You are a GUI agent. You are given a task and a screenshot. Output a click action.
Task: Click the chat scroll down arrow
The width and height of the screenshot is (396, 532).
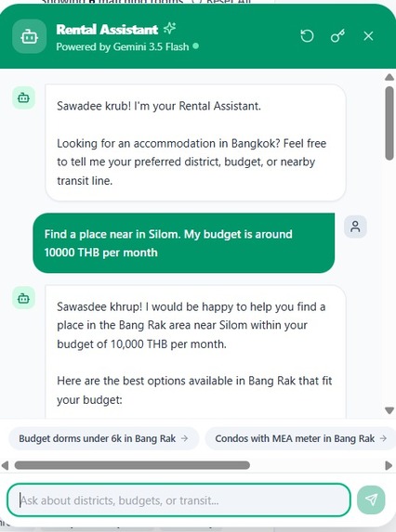tap(389, 410)
